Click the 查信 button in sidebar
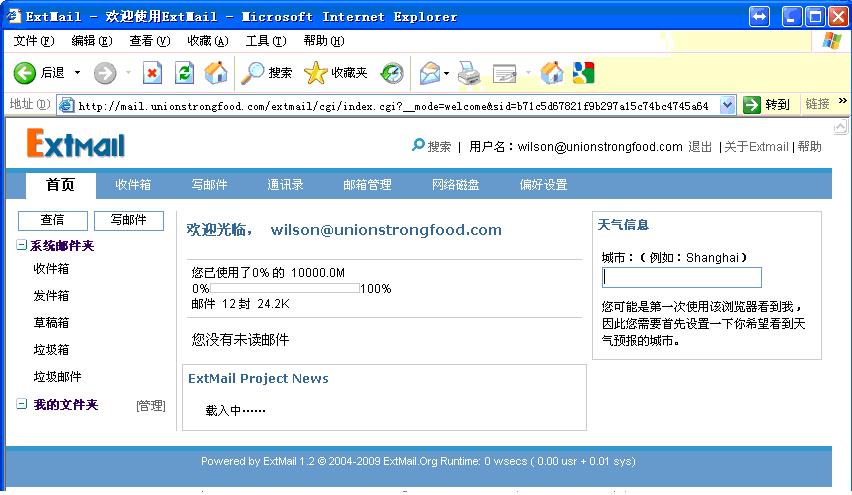Screen dimensions: 852x495 [x=53, y=221]
